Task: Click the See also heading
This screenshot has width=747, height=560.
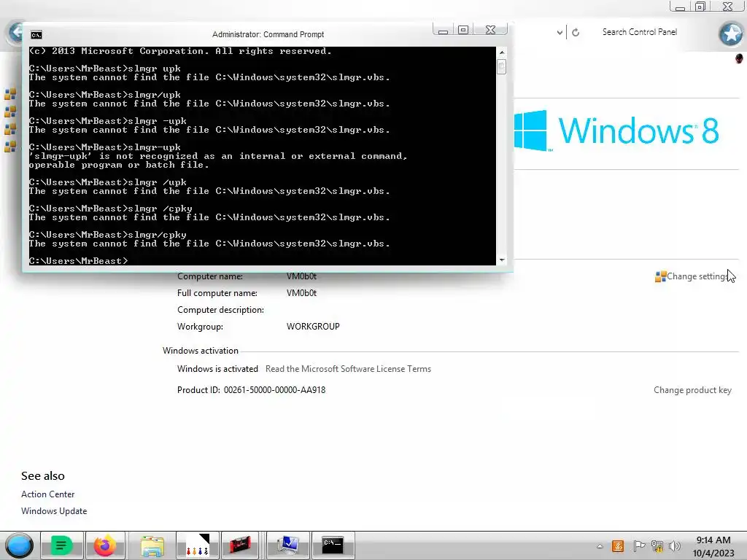Action: [x=43, y=475]
